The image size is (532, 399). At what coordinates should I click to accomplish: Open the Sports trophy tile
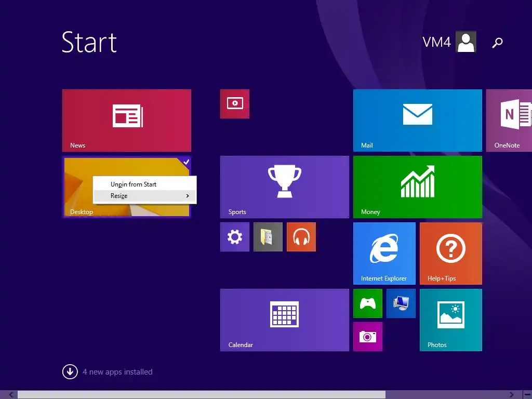(x=284, y=187)
